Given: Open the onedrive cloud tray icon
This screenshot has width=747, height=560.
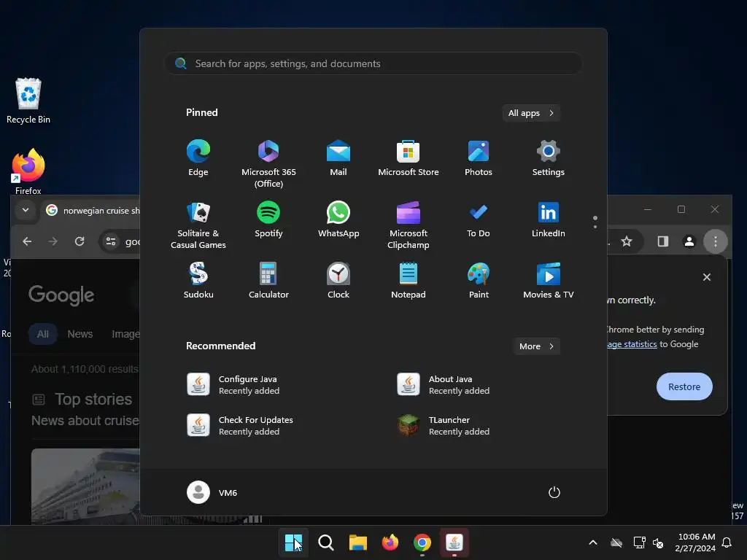Looking at the screenshot, I should [616, 542].
